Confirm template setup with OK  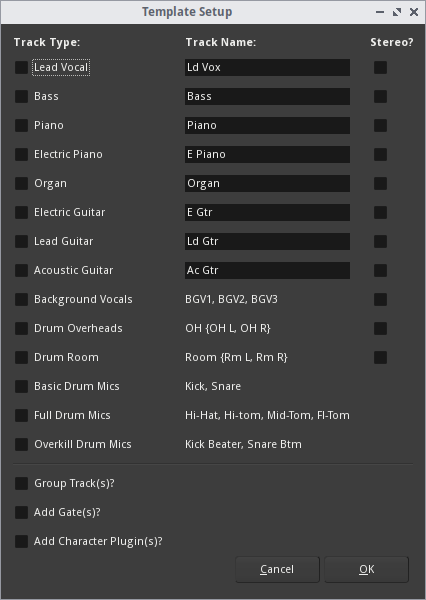tap(367, 569)
